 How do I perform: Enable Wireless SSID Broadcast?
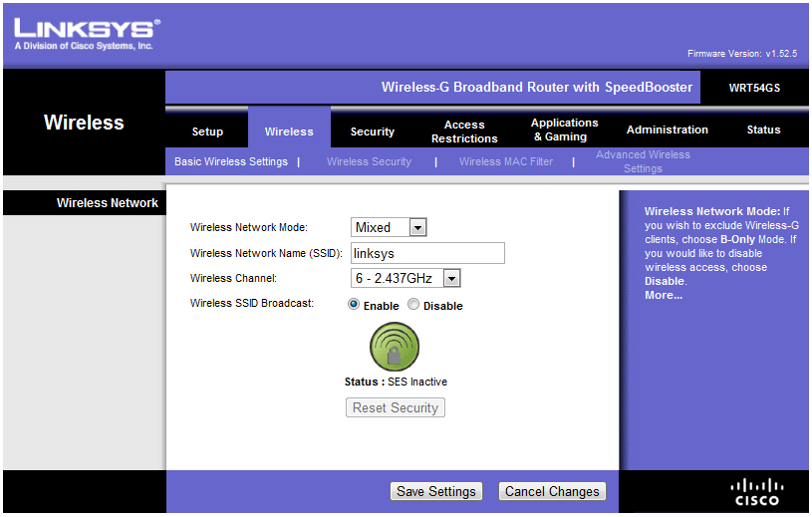click(x=354, y=304)
